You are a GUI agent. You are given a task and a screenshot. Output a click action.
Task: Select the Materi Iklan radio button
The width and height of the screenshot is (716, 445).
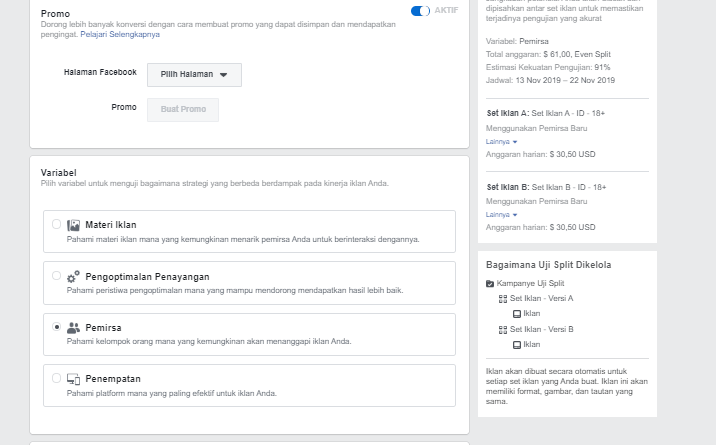coord(56,224)
